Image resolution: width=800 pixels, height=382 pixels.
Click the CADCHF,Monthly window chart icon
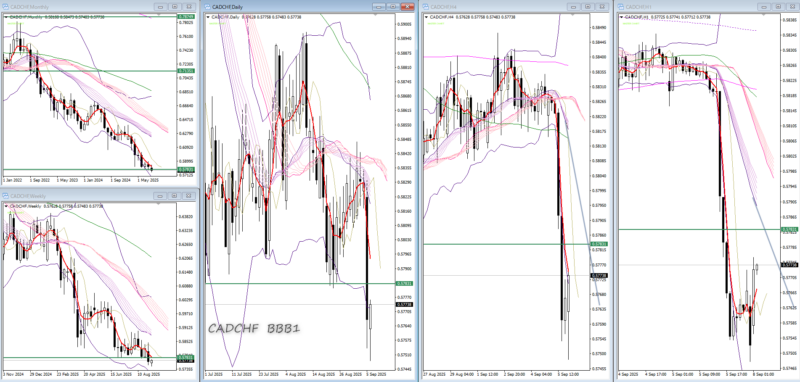tap(6, 7)
